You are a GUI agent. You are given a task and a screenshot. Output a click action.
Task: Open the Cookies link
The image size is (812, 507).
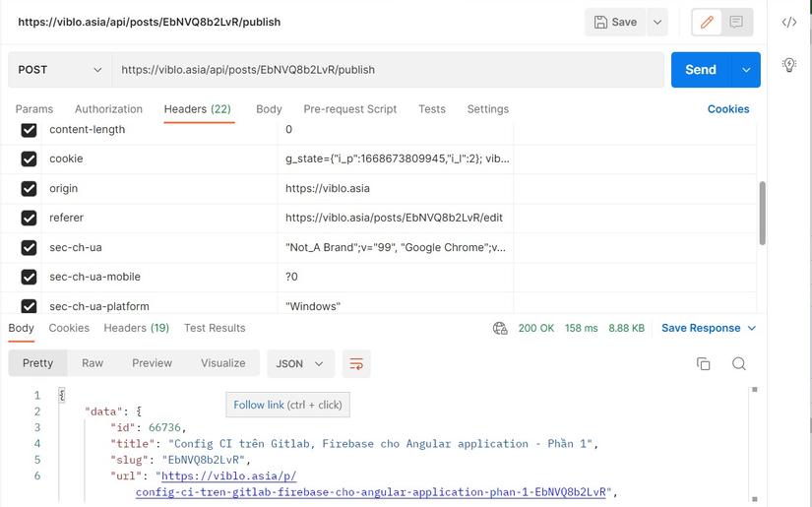coord(728,109)
